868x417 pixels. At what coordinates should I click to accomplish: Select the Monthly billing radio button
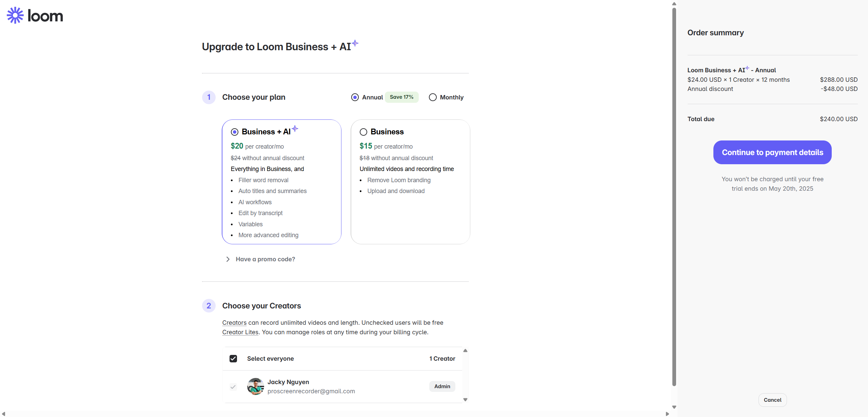click(433, 97)
